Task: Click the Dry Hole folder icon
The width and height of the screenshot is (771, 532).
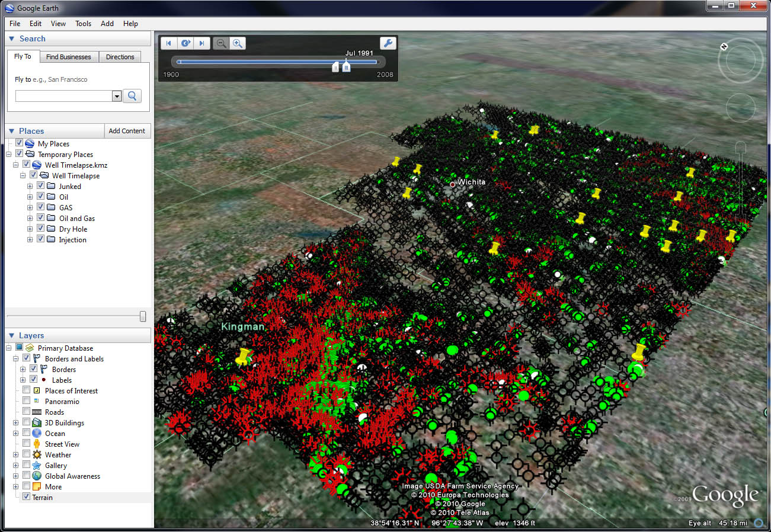Action: pyautogui.click(x=51, y=229)
